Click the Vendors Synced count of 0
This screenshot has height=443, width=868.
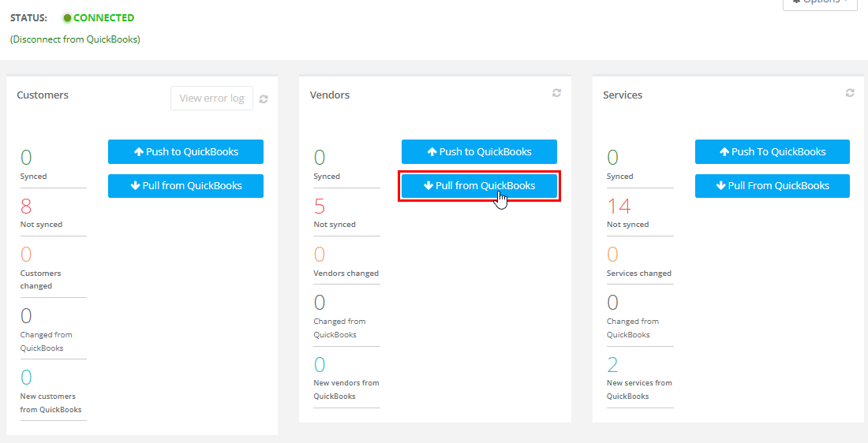320,158
